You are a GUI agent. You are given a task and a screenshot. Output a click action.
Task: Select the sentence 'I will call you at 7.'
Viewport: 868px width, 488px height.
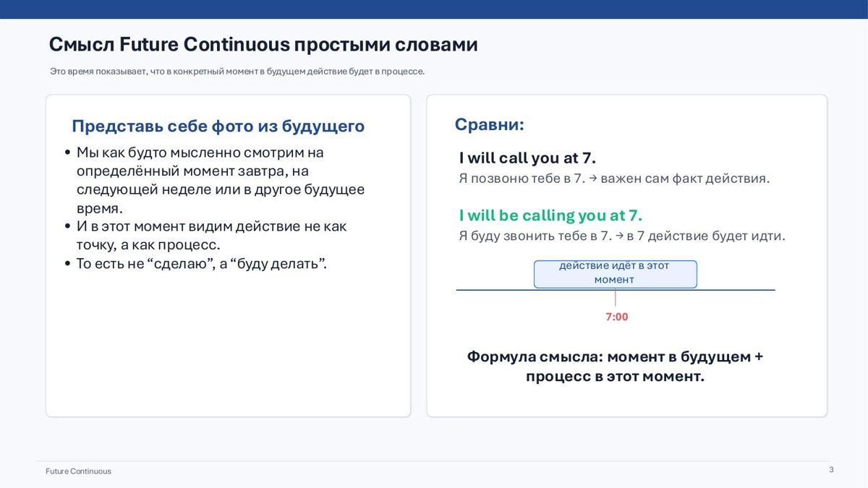pyautogui.click(x=527, y=158)
